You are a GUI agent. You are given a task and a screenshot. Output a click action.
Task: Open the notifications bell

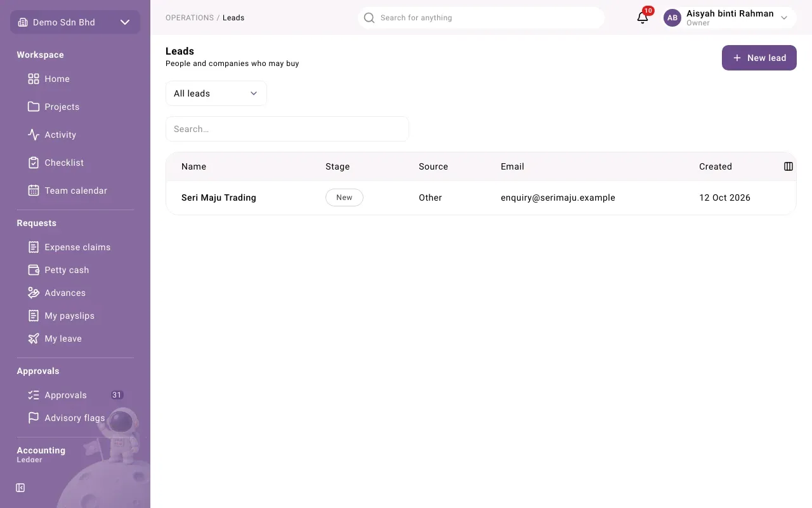point(643,18)
